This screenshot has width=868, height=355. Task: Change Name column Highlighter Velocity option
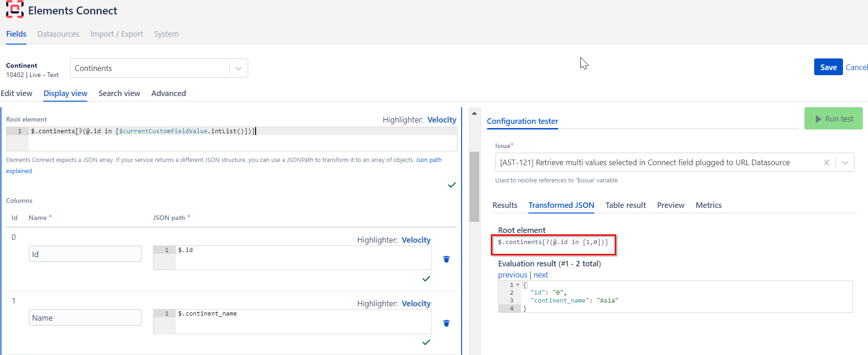pyautogui.click(x=416, y=303)
